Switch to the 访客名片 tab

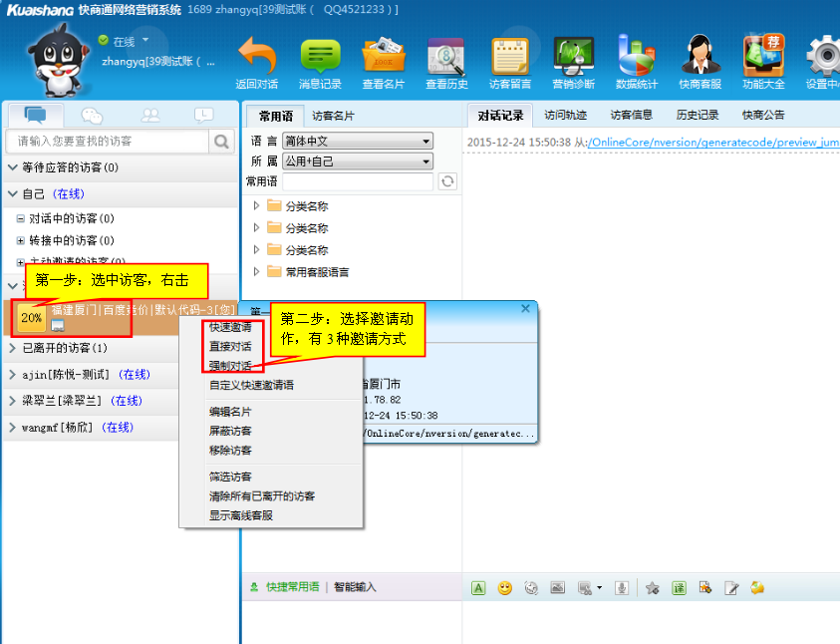pyautogui.click(x=333, y=116)
